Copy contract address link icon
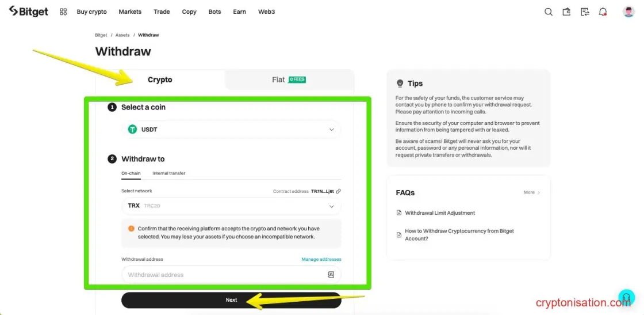The width and height of the screenshot is (644, 315). 338,191
